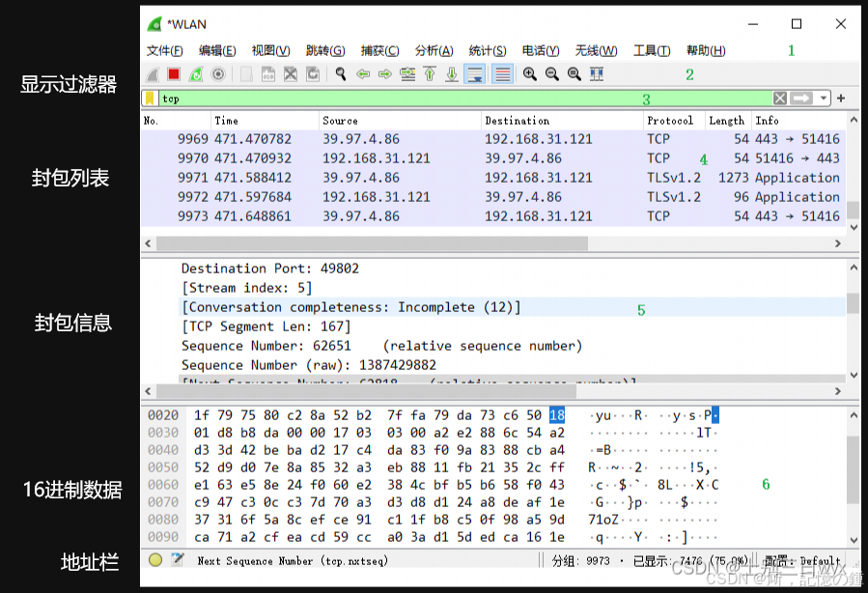This screenshot has height=593, width=868.
Task: Open the 工具(T) menu
Action: pos(652,51)
